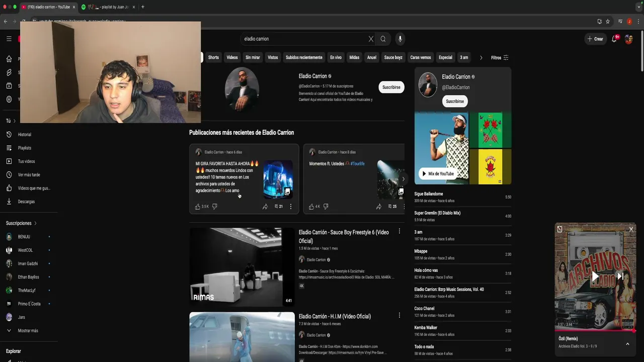Dislike the Momentos ft. Ustedes post
The width and height of the screenshot is (644, 362).
(326, 207)
